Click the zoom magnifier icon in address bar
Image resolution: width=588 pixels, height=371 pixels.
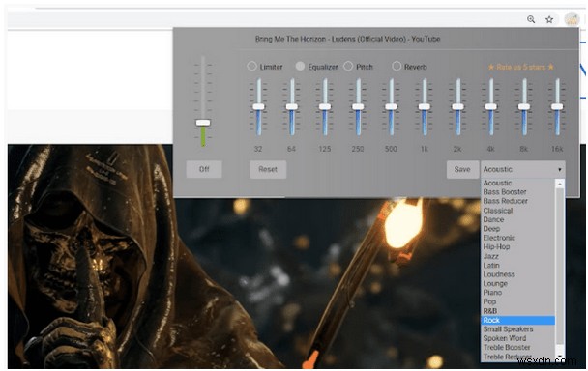click(x=531, y=19)
